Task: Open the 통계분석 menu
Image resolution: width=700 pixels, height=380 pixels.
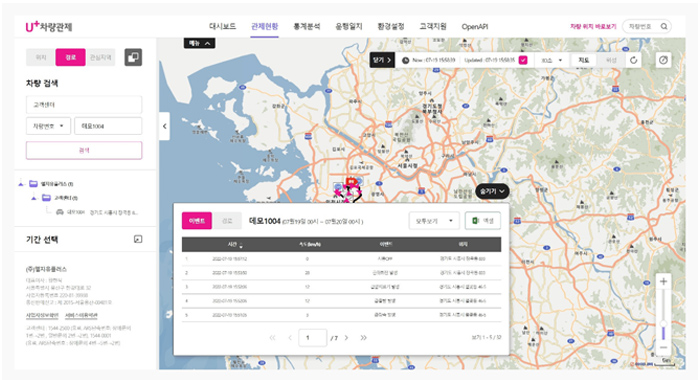Action: (306, 26)
